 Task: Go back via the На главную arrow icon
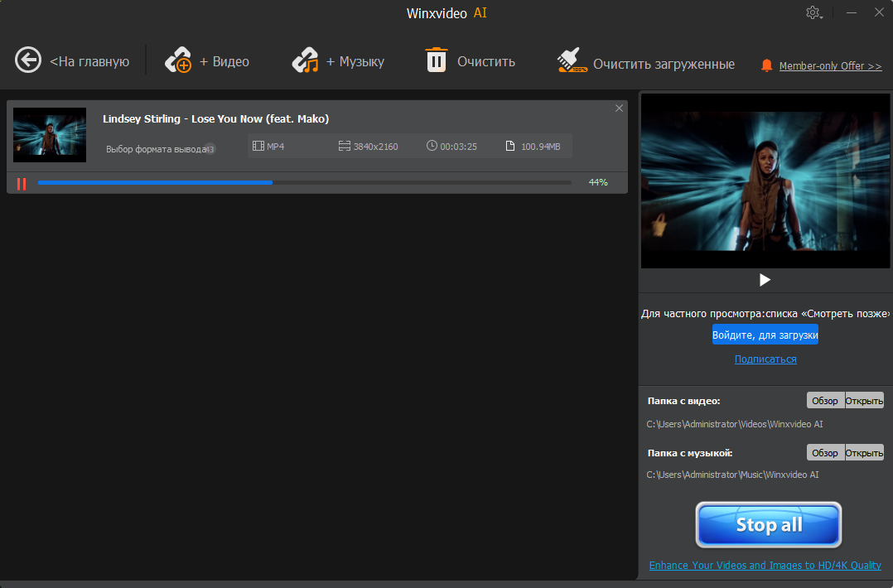point(28,60)
